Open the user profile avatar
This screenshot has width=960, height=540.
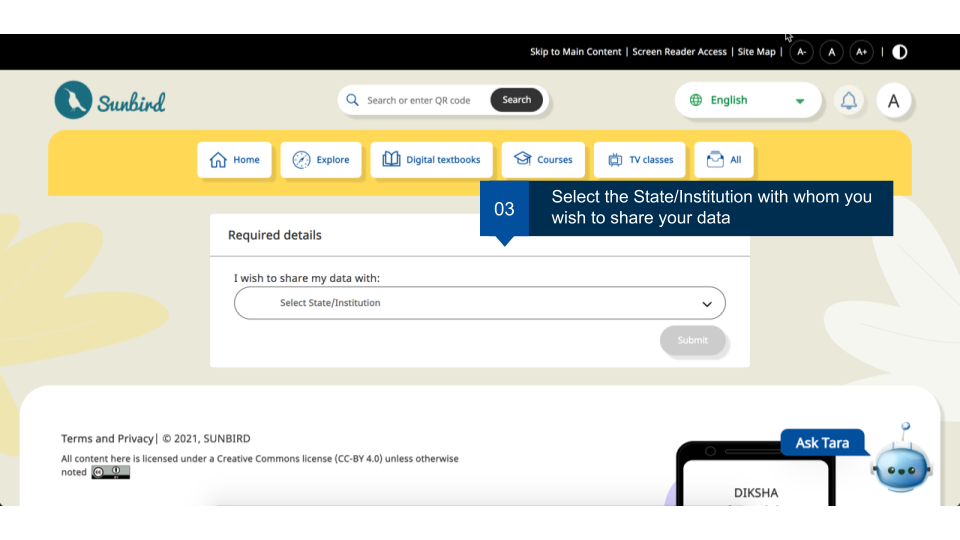(893, 101)
